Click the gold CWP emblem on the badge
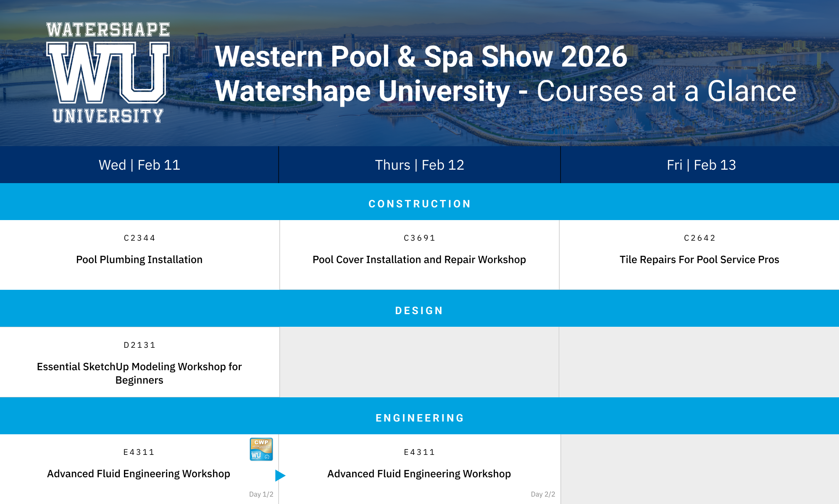 [261, 443]
